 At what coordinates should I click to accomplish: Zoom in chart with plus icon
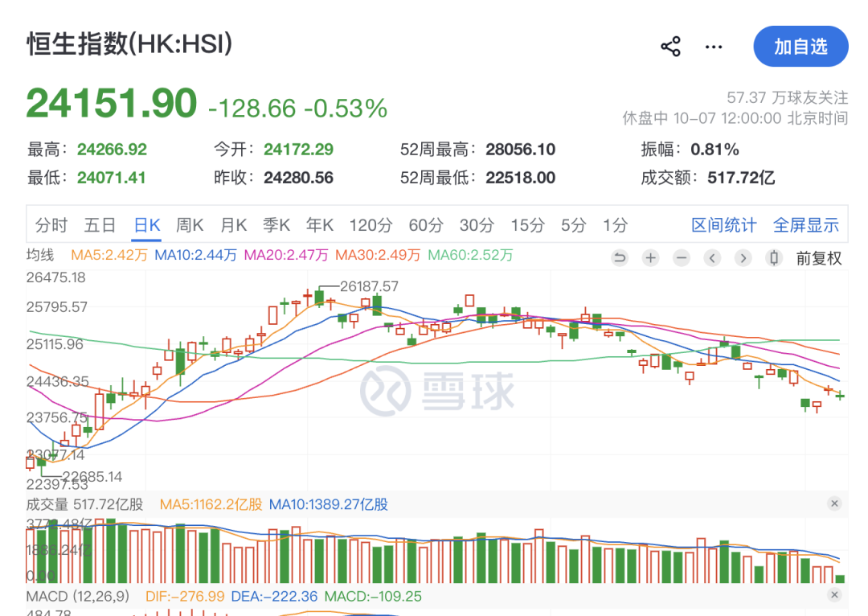pyautogui.click(x=651, y=257)
